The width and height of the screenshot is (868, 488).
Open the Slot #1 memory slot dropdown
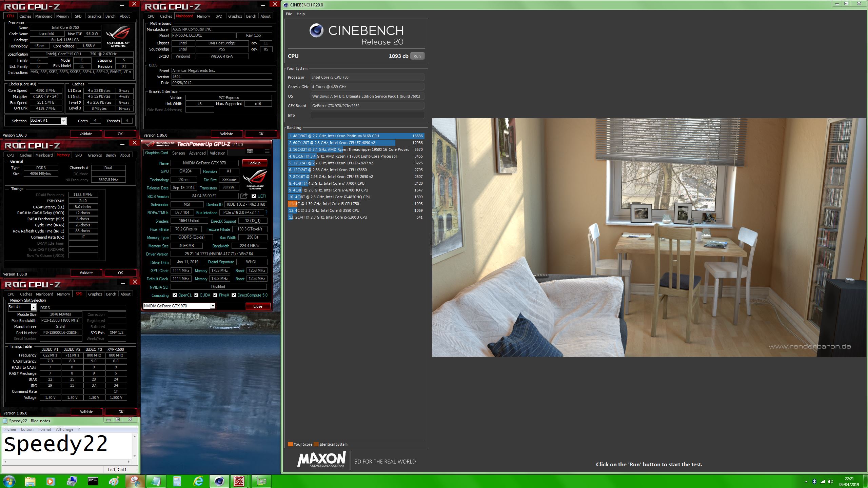click(33, 307)
